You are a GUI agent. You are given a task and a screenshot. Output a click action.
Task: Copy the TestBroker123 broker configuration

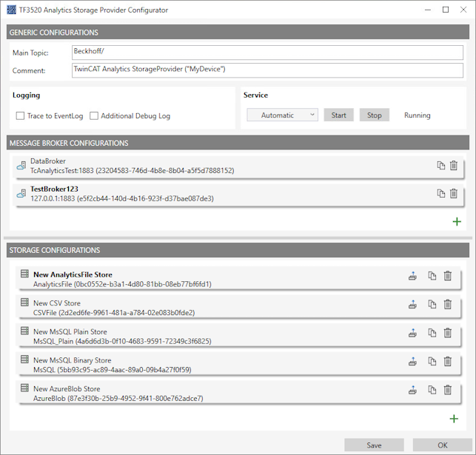[441, 194]
